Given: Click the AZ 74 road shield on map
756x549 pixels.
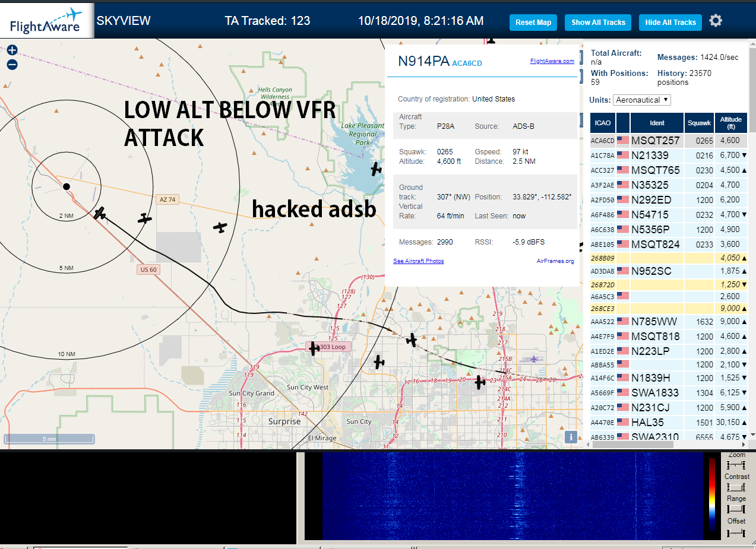Looking at the screenshot, I should pyautogui.click(x=167, y=199).
